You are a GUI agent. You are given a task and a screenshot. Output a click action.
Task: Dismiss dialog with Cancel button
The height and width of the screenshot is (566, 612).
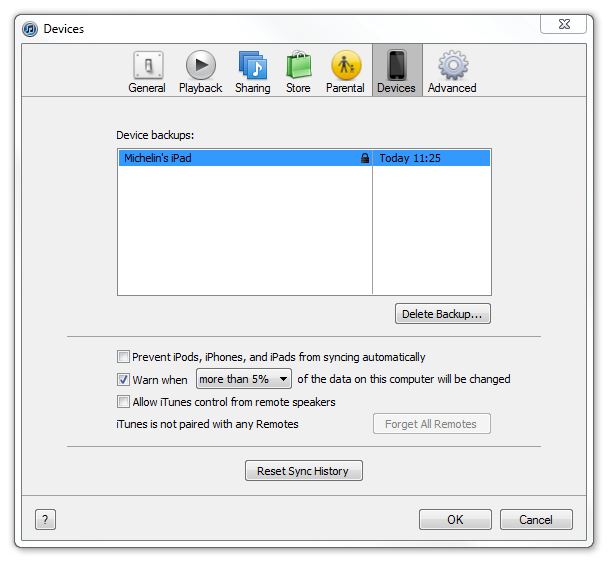click(x=536, y=520)
